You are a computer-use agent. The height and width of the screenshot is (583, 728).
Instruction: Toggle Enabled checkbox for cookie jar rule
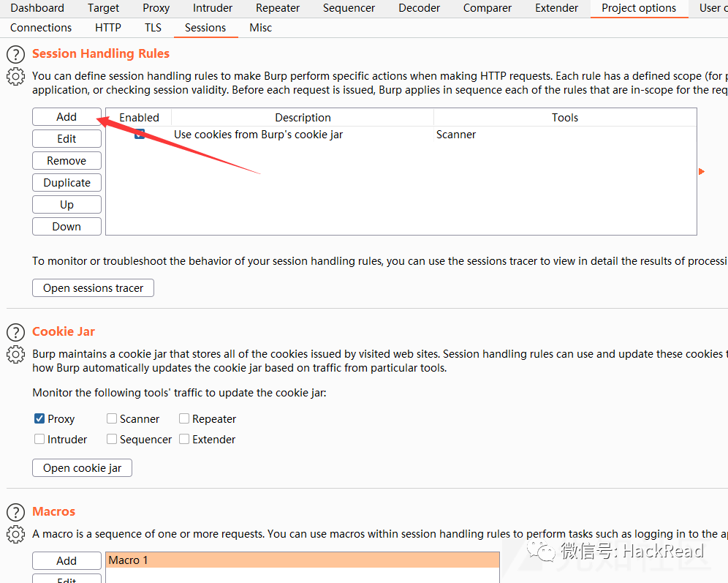pos(140,135)
